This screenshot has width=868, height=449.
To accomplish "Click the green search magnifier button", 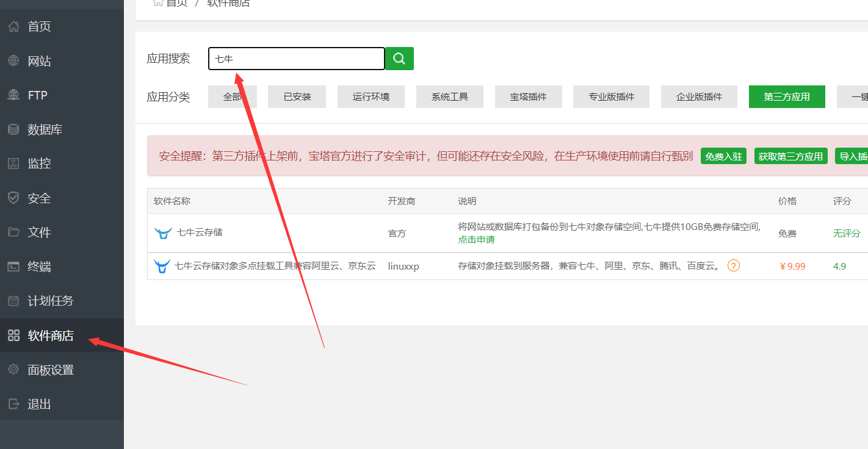I will pos(399,59).
